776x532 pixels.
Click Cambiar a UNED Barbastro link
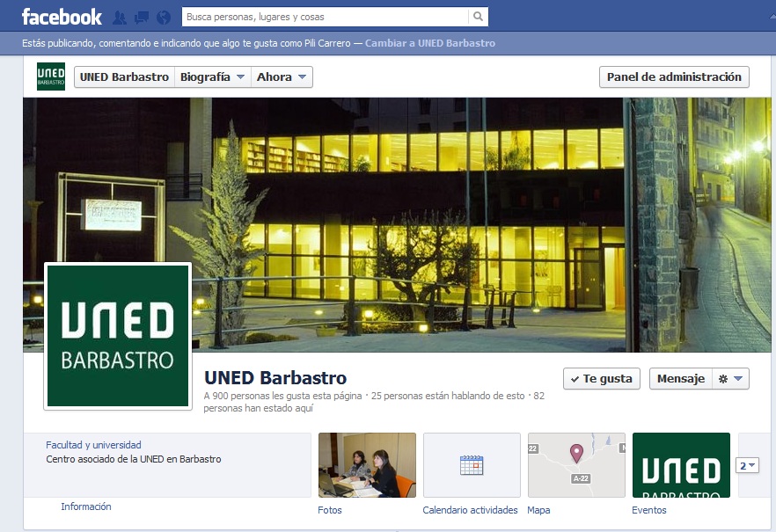click(430, 43)
